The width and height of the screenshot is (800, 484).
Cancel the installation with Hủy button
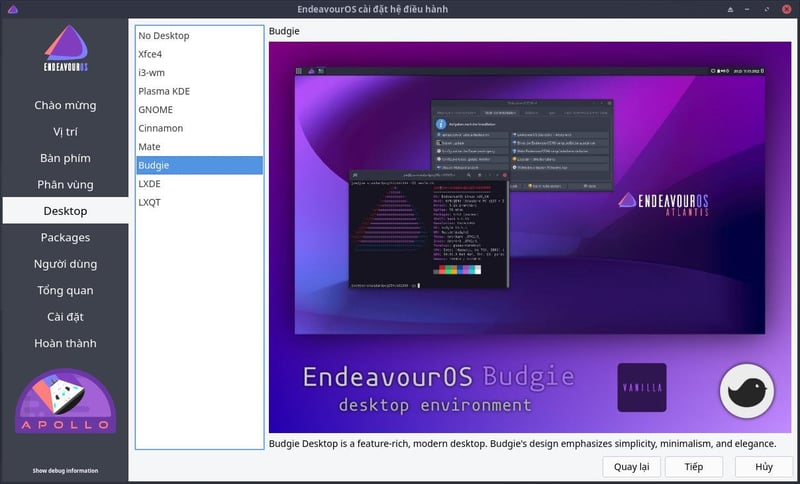coord(764,467)
